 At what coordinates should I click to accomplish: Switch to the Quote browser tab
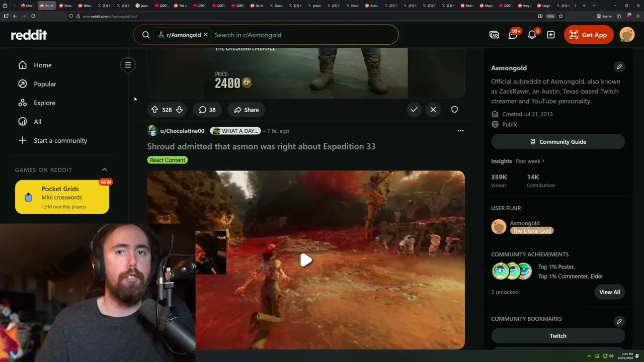pos(276,6)
